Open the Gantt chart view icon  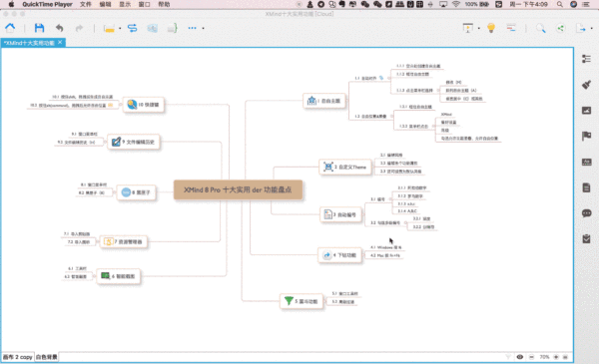511,28
